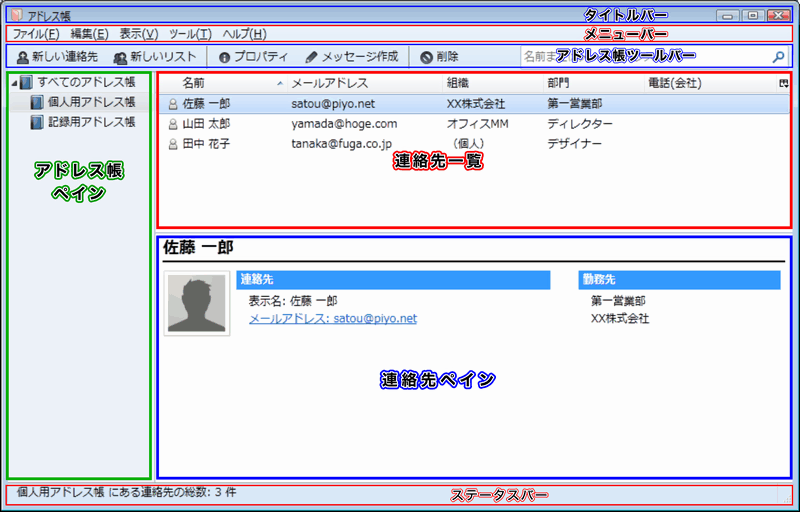Open the ツール(T) menu

[190, 34]
